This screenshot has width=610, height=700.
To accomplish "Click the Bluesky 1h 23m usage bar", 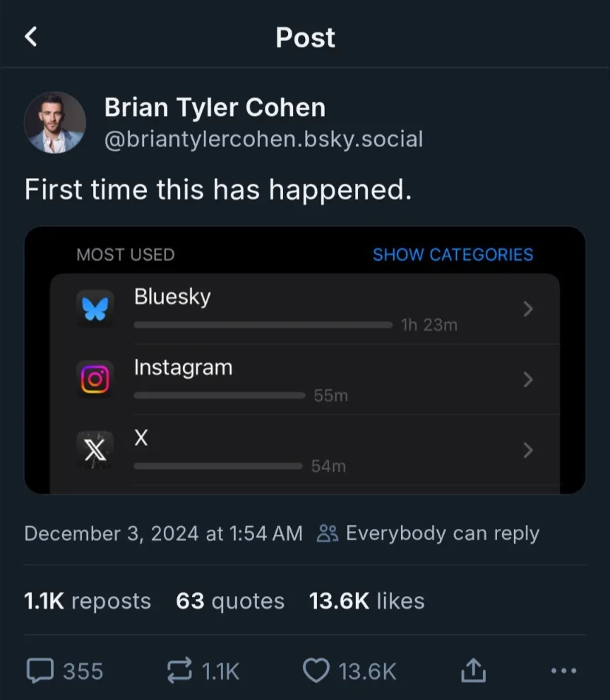I will [263, 325].
